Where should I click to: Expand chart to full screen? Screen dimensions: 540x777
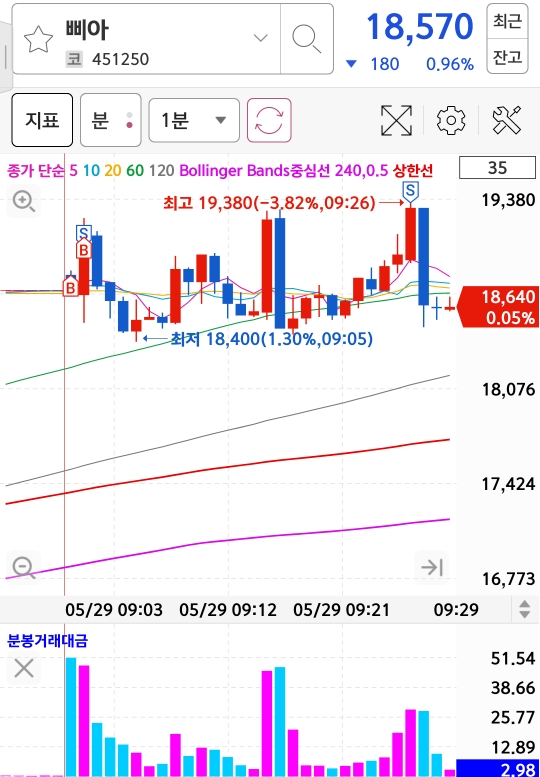[396, 120]
